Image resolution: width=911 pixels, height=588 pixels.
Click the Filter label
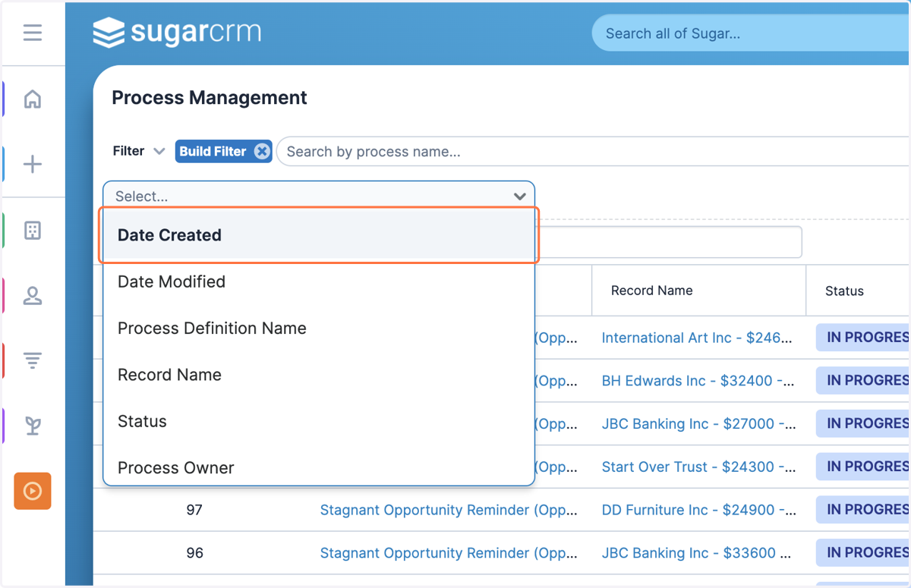[x=128, y=151]
